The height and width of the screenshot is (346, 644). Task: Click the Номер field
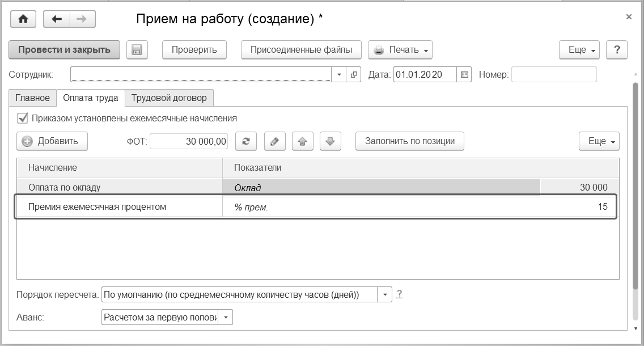(x=554, y=74)
